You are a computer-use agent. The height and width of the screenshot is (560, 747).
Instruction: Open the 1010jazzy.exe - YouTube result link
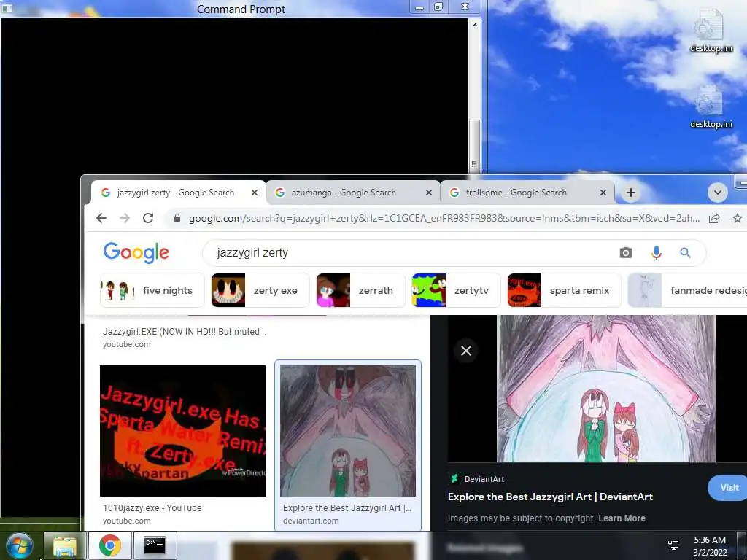point(152,508)
